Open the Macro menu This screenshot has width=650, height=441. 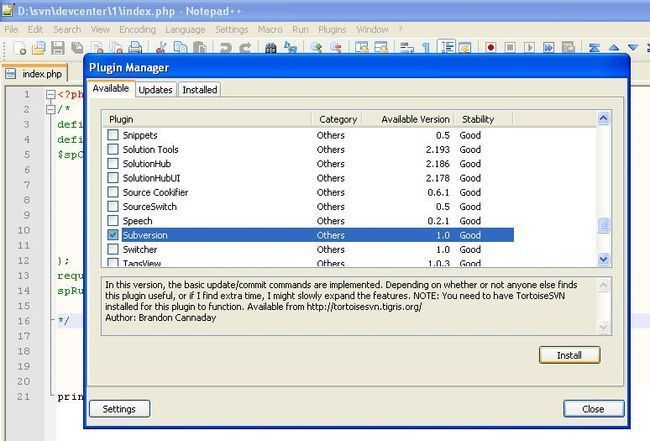(x=270, y=29)
